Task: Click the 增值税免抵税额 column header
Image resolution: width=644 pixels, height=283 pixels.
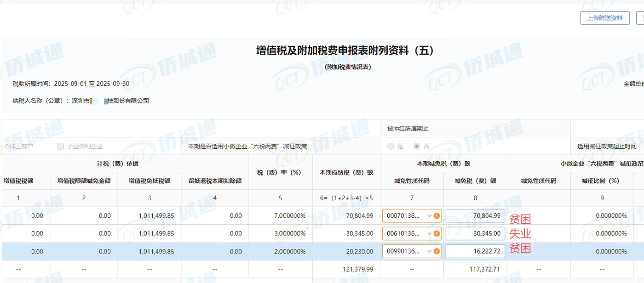Action: (x=149, y=181)
